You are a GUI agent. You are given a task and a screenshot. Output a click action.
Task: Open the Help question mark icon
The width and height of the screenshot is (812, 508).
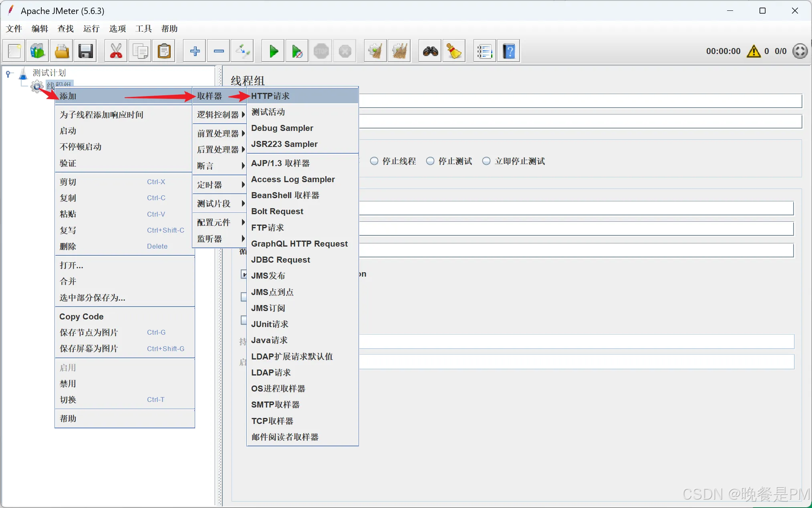[509, 51]
